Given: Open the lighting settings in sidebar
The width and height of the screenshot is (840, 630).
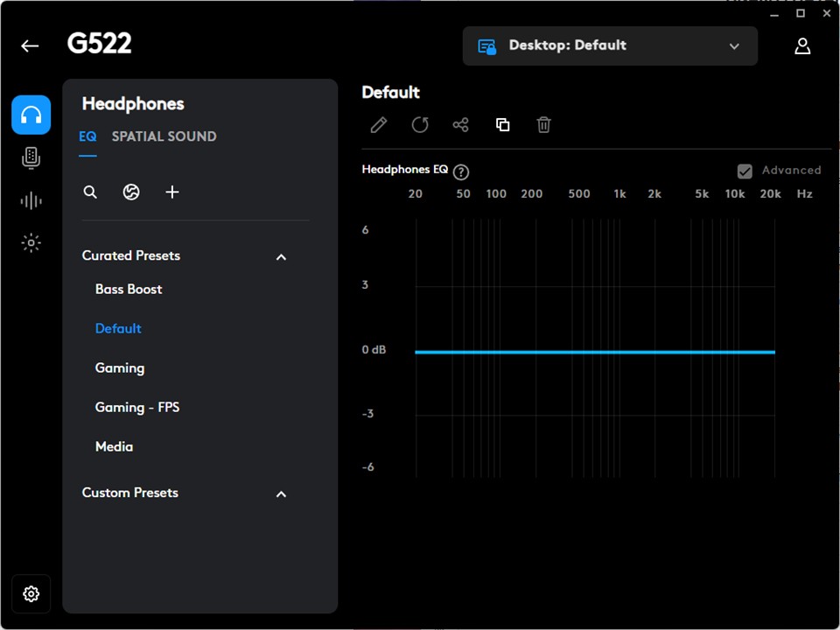Looking at the screenshot, I should coord(31,243).
